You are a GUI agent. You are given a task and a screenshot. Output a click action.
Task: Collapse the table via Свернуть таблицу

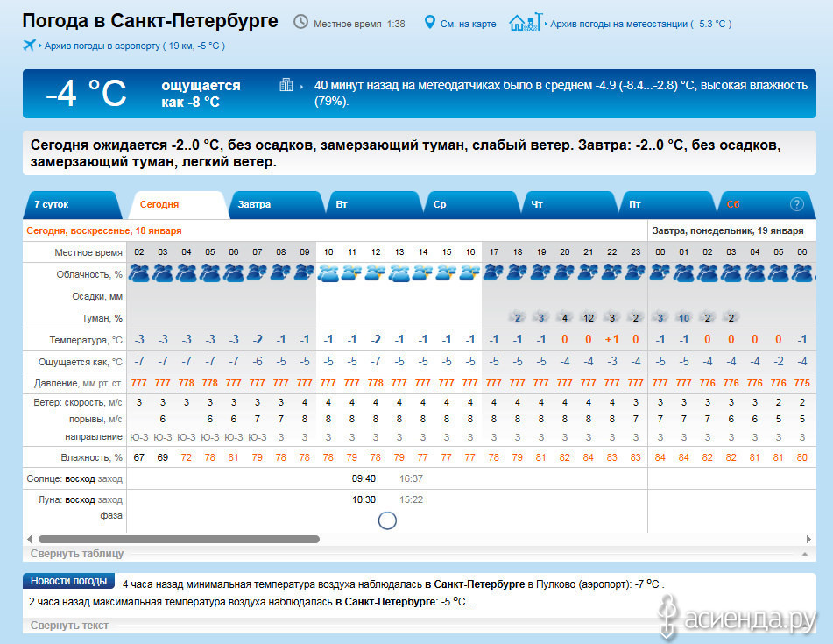(77, 554)
